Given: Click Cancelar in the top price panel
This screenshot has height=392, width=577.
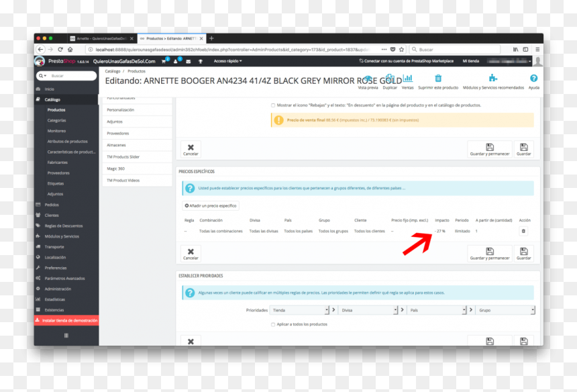Looking at the screenshot, I should (x=191, y=150).
